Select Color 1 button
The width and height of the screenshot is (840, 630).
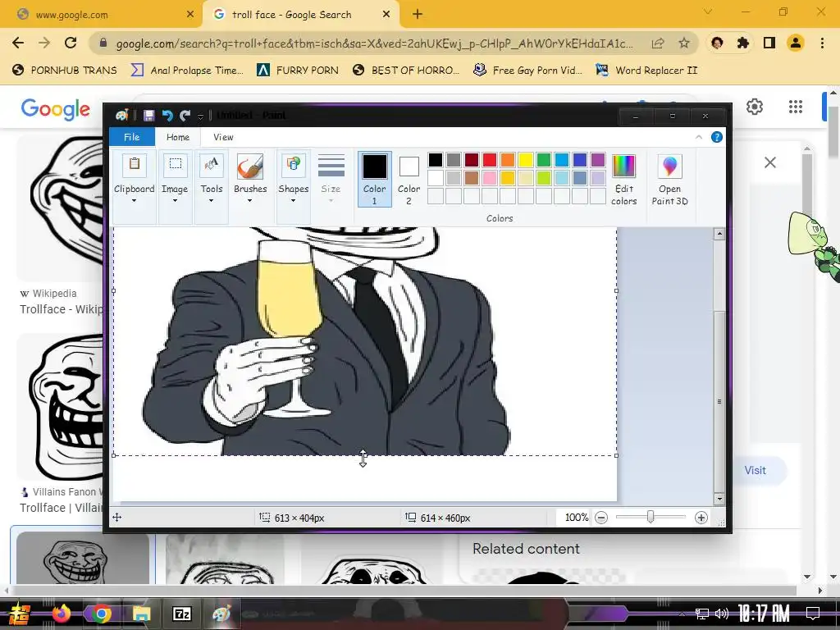(374, 179)
